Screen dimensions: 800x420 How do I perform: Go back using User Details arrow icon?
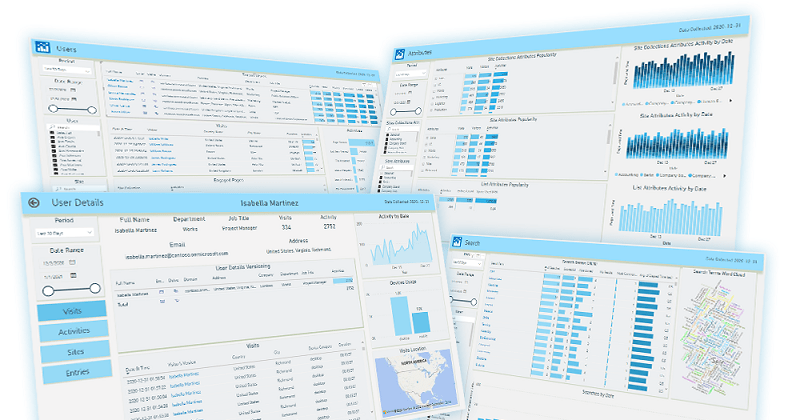point(34,203)
